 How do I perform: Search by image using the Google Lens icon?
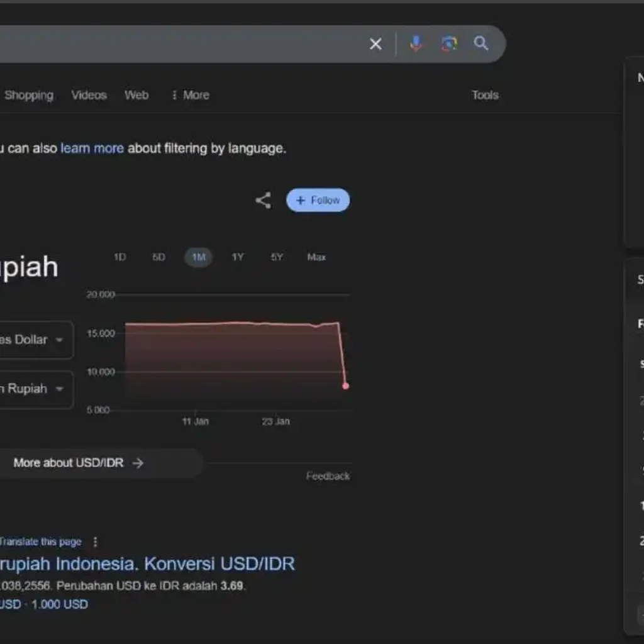click(448, 43)
